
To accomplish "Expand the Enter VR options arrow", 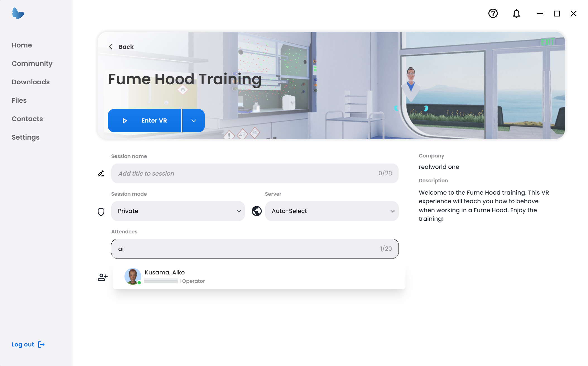I will tap(193, 121).
